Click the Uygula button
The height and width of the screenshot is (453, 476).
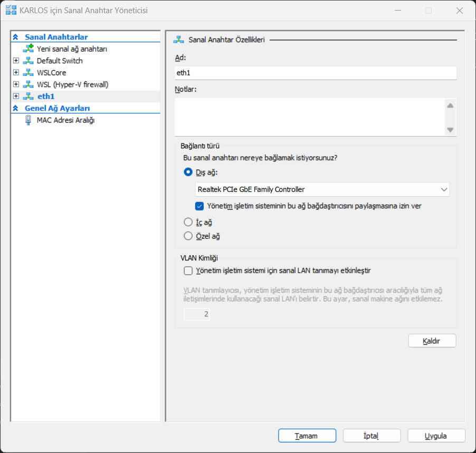(436, 436)
